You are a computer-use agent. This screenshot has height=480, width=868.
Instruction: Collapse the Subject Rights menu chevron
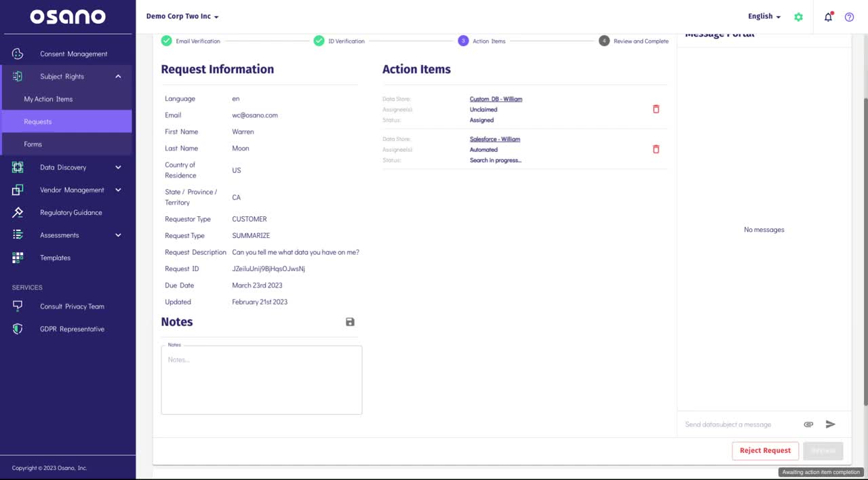click(x=118, y=77)
